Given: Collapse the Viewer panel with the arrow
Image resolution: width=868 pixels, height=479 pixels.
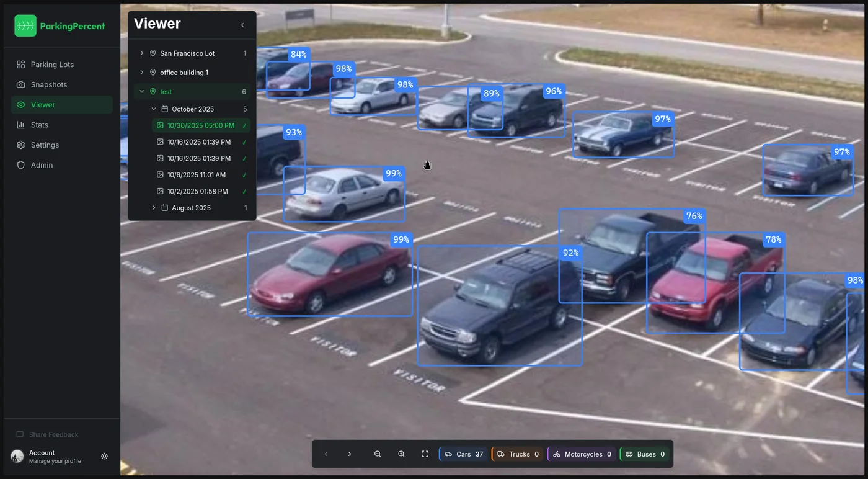Looking at the screenshot, I should (x=242, y=25).
